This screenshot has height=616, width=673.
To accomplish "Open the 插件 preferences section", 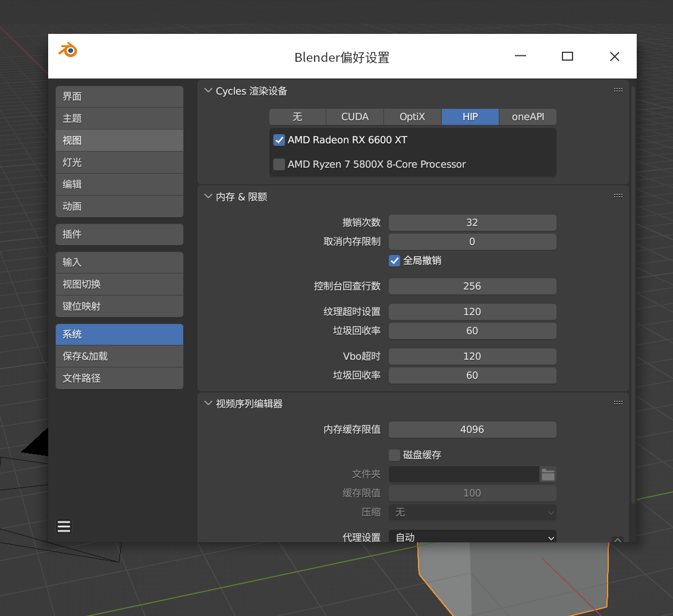I will [119, 234].
